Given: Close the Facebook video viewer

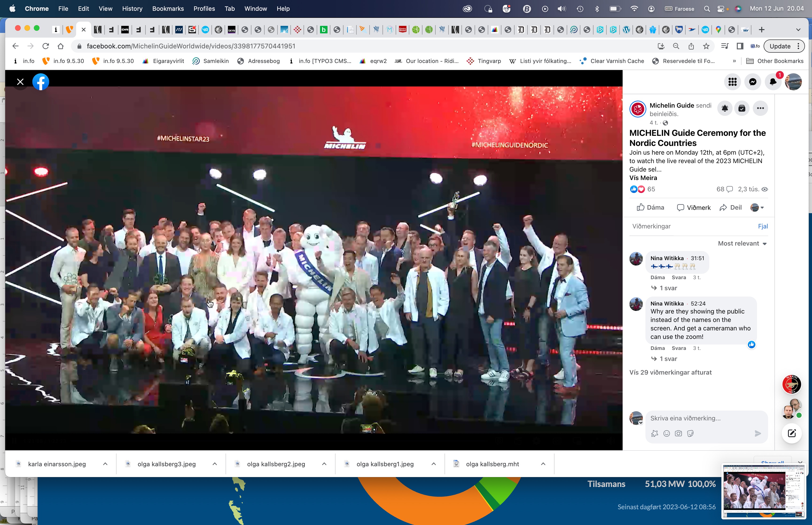Looking at the screenshot, I should [20, 82].
